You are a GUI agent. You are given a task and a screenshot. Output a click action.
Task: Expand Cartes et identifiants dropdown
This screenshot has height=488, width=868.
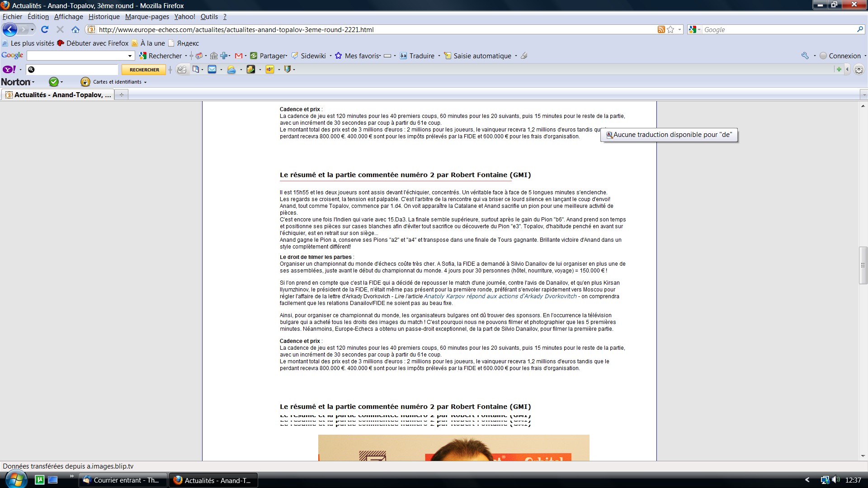pyautogui.click(x=145, y=82)
